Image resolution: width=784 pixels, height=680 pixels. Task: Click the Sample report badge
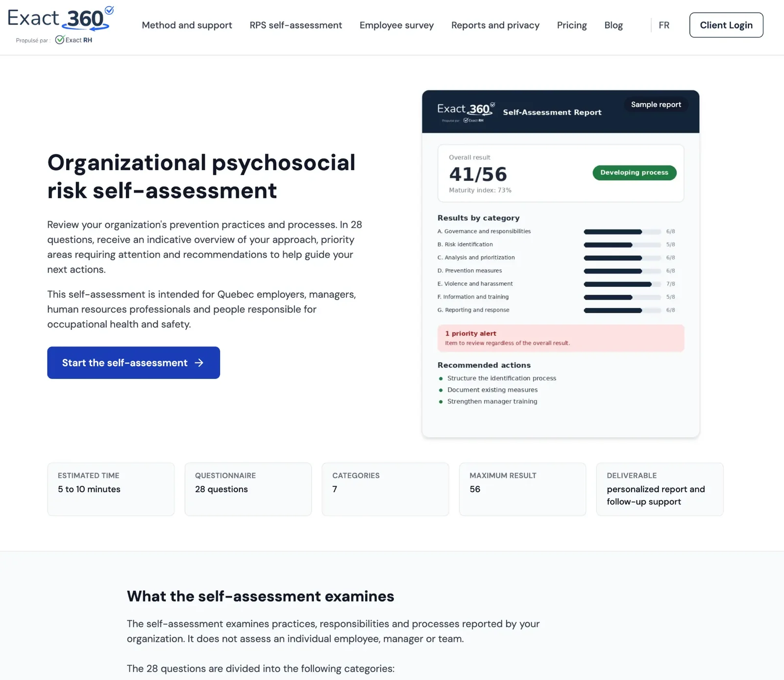[x=656, y=104]
